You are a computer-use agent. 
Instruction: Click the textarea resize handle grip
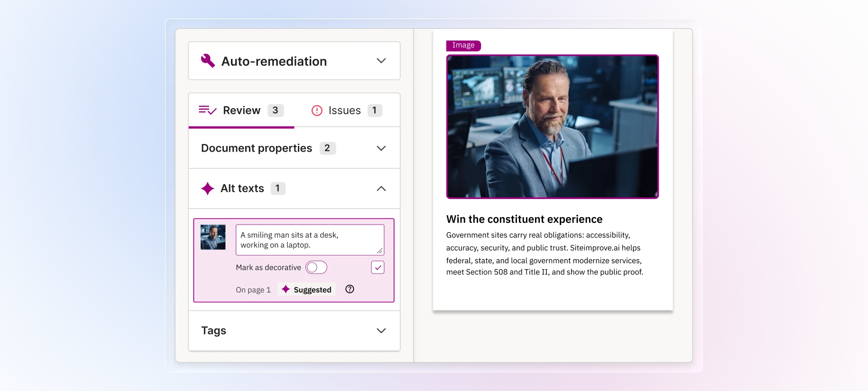380,251
